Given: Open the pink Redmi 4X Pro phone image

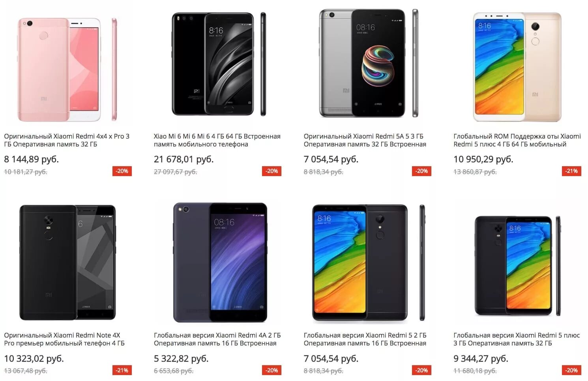Looking at the screenshot, I should point(67,69).
